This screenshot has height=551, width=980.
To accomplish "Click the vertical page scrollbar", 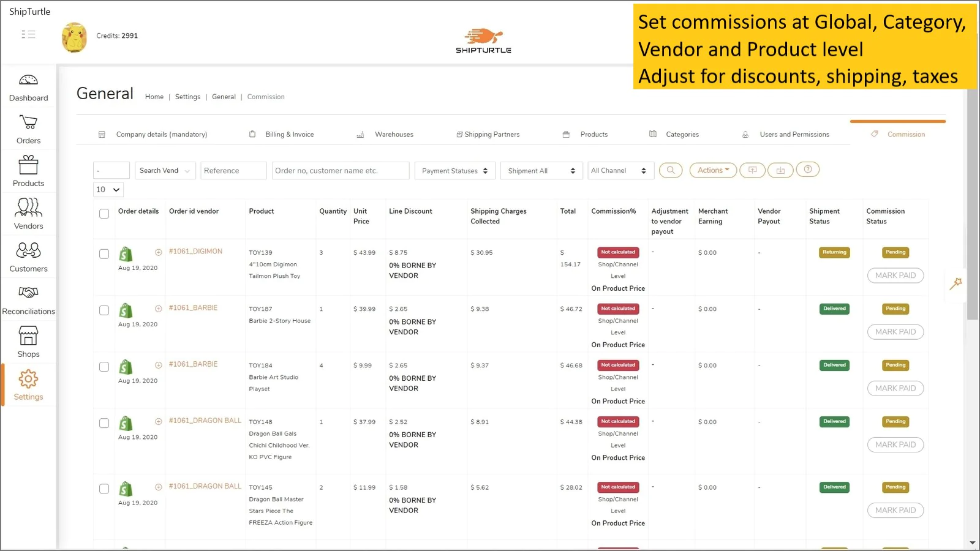I will click(972, 204).
